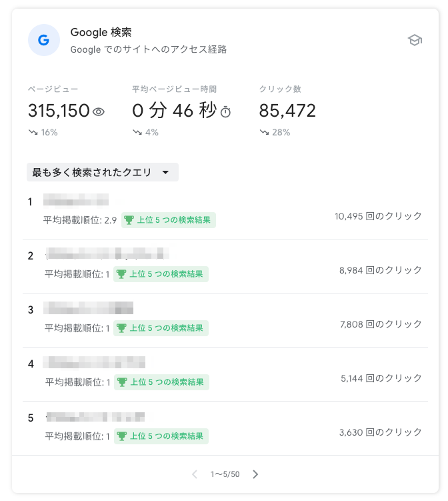
Task: Click the blurred query name in row 1
Action: click(76, 199)
